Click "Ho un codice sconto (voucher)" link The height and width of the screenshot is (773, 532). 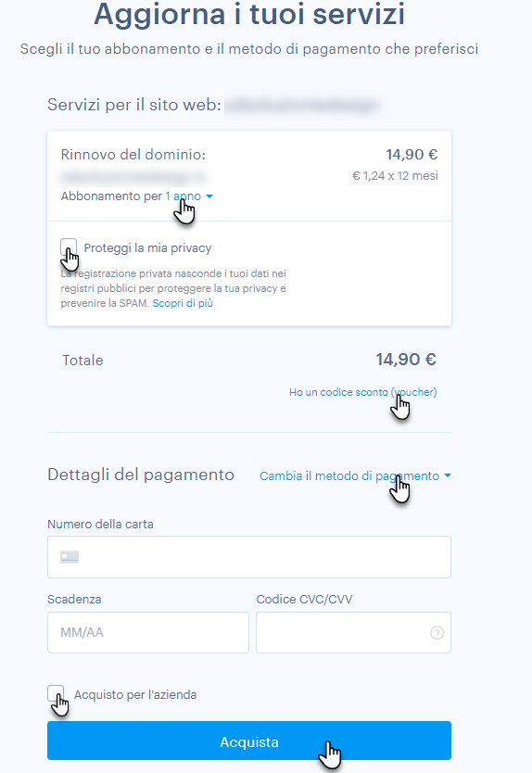click(363, 392)
